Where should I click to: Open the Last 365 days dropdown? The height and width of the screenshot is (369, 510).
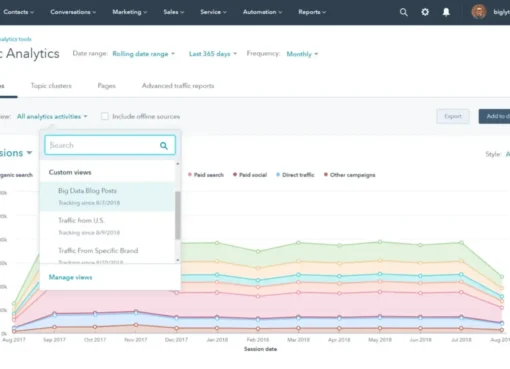[x=213, y=54]
